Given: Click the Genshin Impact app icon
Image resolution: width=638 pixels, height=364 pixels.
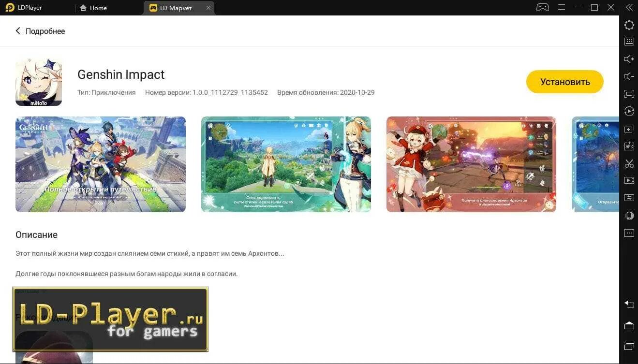Looking at the screenshot, I should pos(39,83).
